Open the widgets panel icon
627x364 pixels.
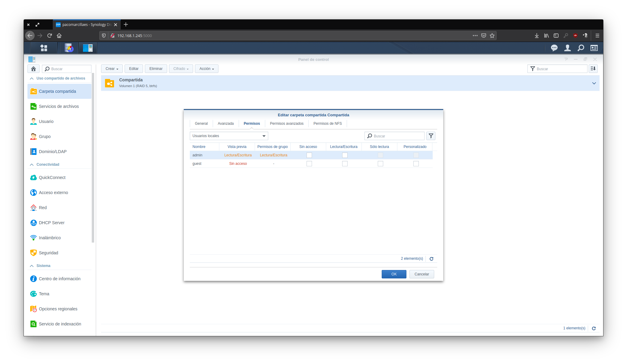pos(594,48)
